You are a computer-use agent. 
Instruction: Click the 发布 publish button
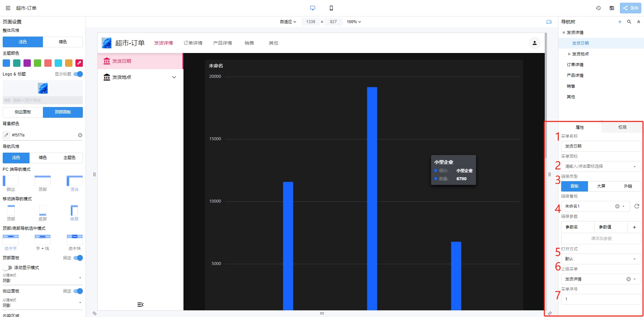click(x=631, y=8)
